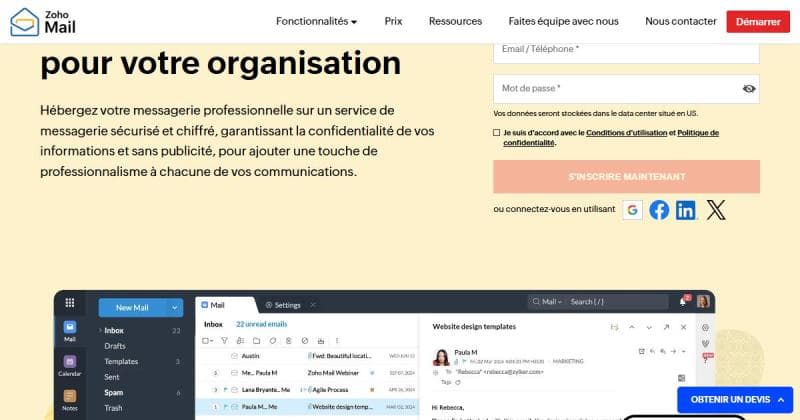Open the apps grid icon in mail preview

coord(70,303)
